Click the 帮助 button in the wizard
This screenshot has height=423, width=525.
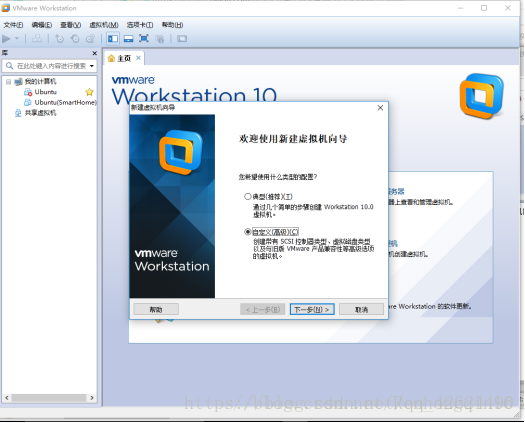(156, 309)
